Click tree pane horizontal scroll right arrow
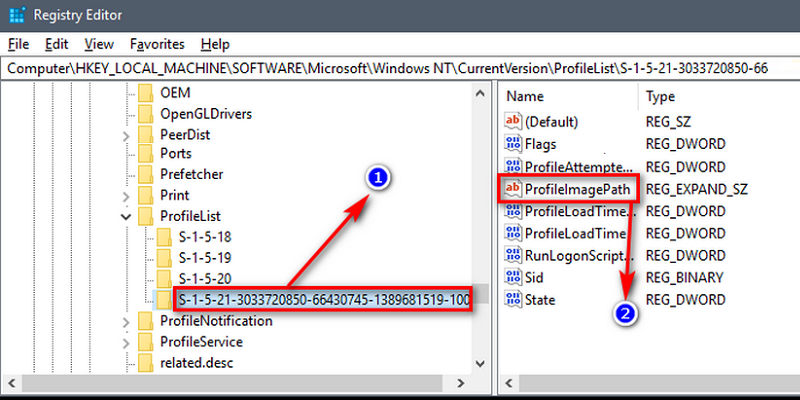This screenshot has width=800, height=400. tap(461, 383)
